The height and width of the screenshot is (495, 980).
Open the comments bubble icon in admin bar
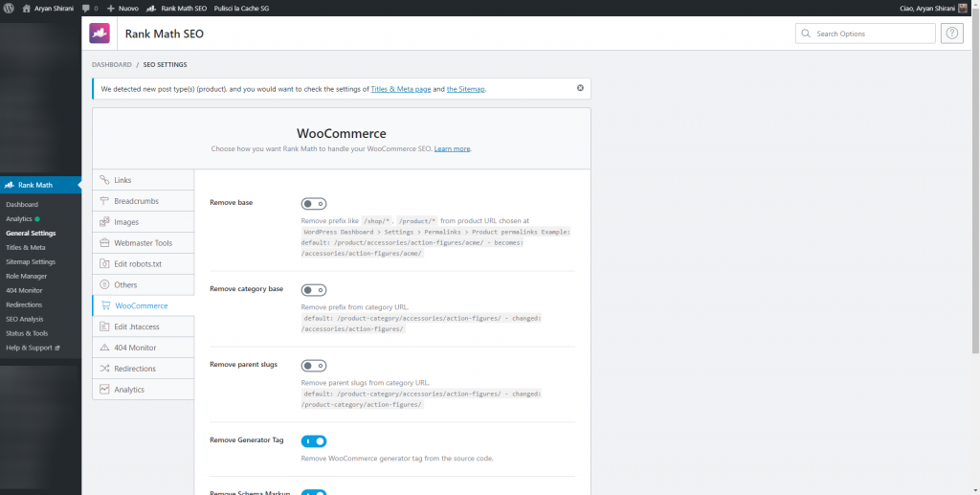(87, 8)
